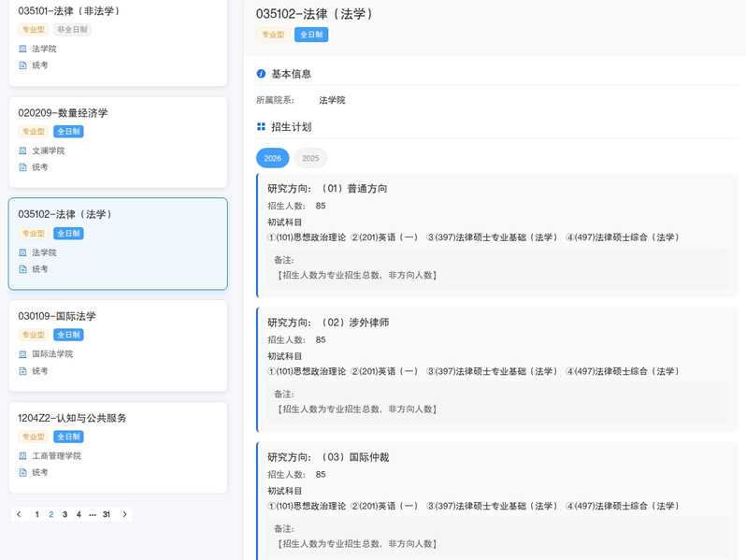This screenshot has width=746, height=560.
Task: Open page 3 in pagination
Action: [65, 514]
